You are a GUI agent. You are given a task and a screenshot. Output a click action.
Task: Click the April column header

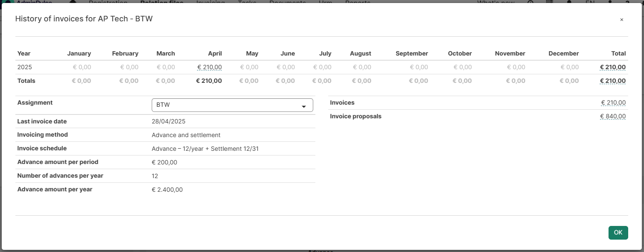[x=215, y=53]
